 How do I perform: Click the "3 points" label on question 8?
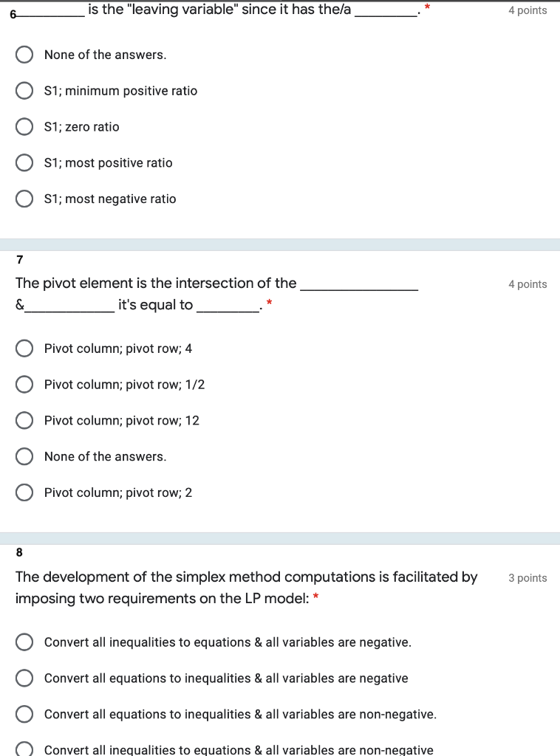[x=527, y=578]
